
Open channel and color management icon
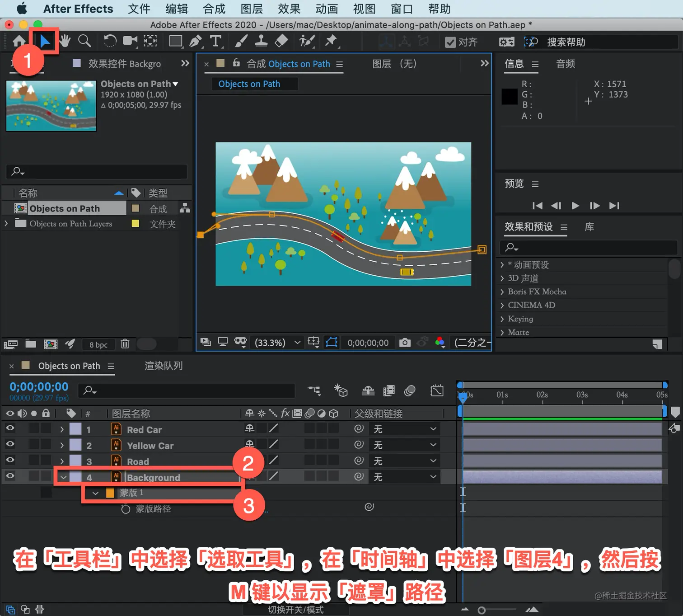coord(440,343)
